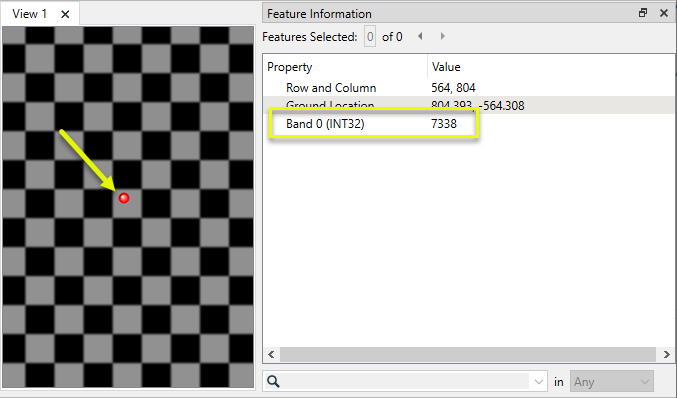Open the 'Any' field dropdown
This screenshot has width=677, height=398.
(x=612, y=382)
